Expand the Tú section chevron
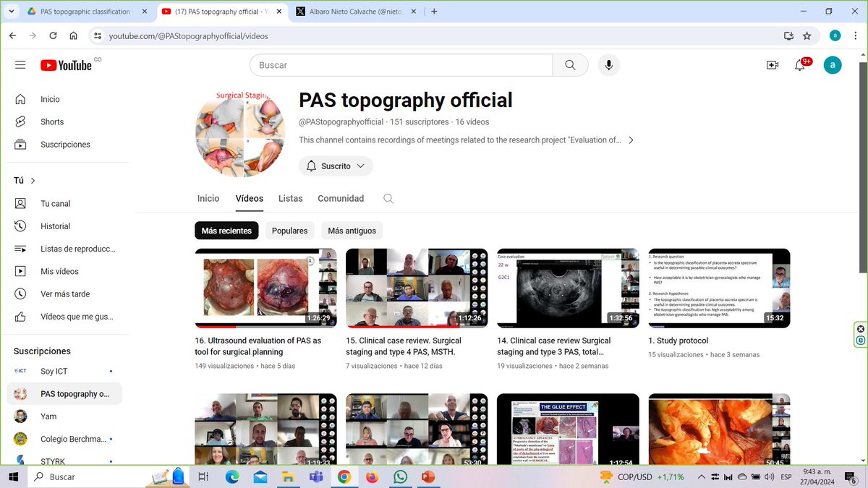 pos(33,181)
